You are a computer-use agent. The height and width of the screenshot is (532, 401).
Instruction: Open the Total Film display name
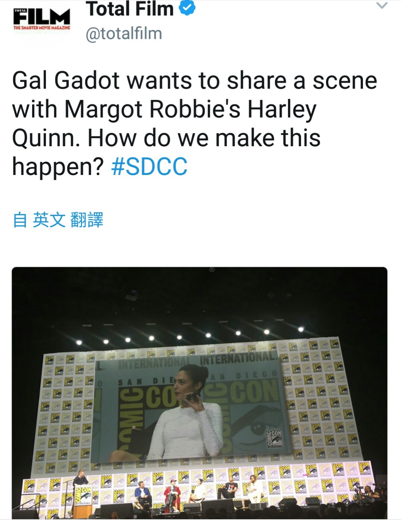130,9
